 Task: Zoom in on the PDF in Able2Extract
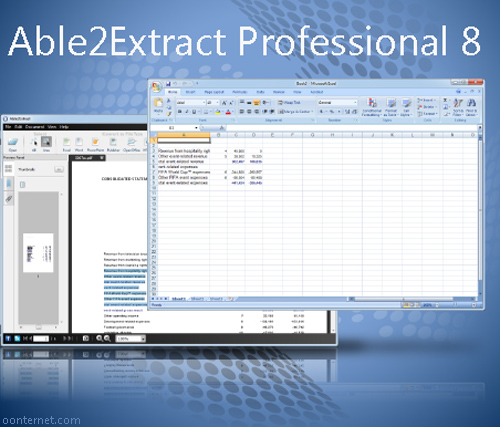tap(99, 339)
